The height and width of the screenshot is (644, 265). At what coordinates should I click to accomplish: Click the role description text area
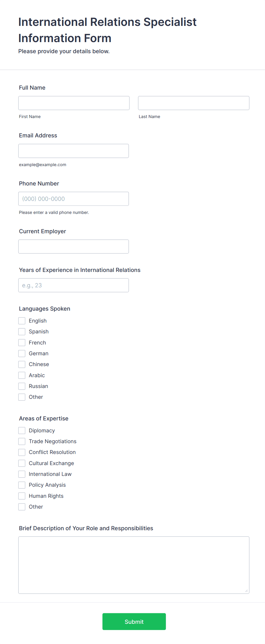pyautogui.click(x=134, y=565)
